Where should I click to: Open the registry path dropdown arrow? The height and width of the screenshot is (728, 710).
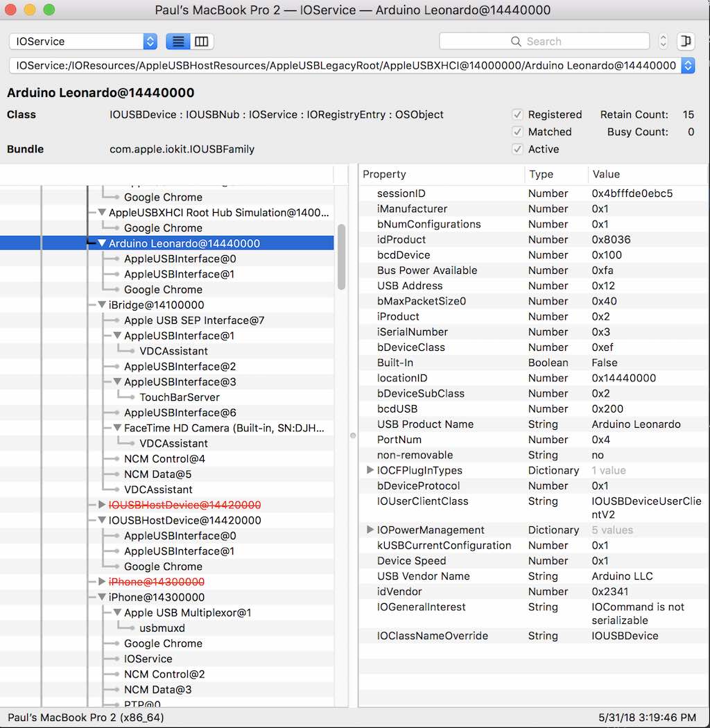tap(688, 65)
